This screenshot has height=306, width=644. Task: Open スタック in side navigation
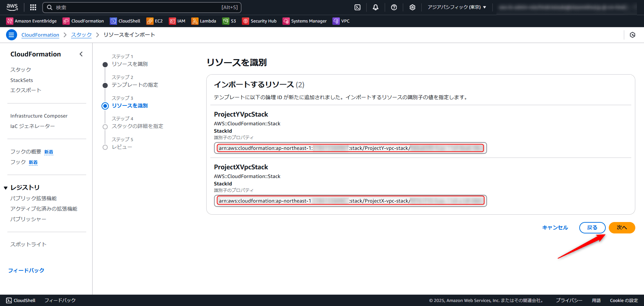point(20,70)
